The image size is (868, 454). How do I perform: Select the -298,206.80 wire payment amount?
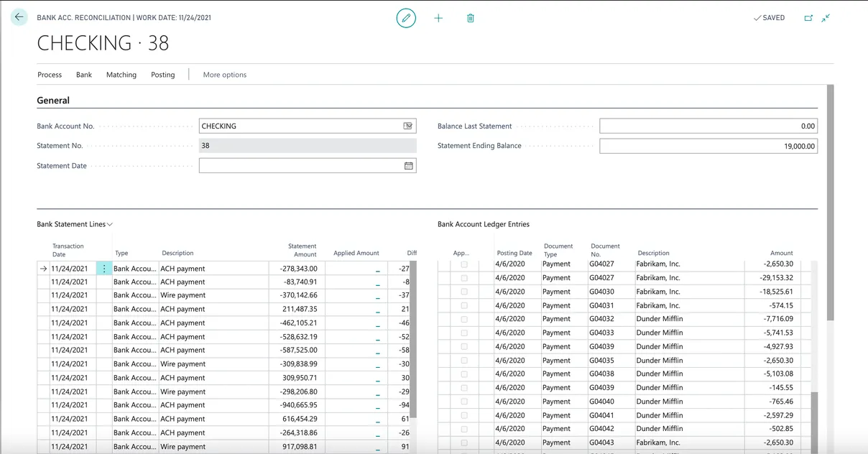click(x=299, y=392)
